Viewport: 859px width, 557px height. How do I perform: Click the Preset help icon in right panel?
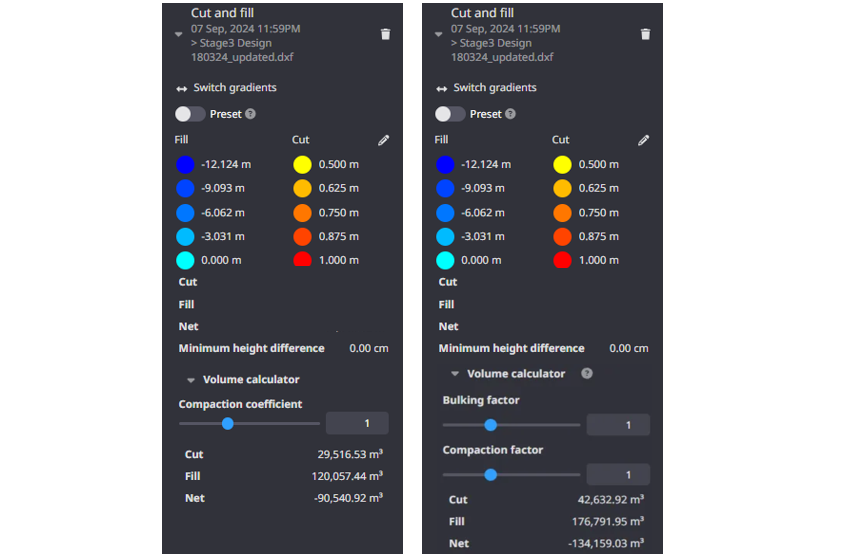point(510,114)
